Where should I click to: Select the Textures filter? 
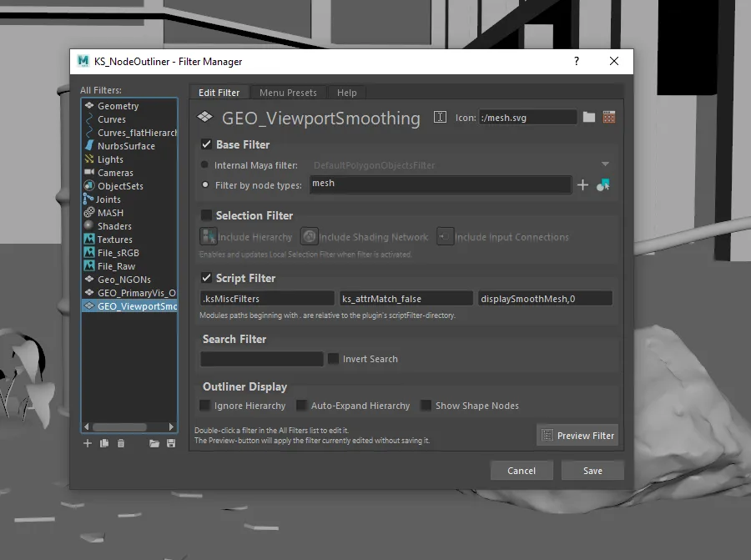pyautogui.click(x=130, y=240)
